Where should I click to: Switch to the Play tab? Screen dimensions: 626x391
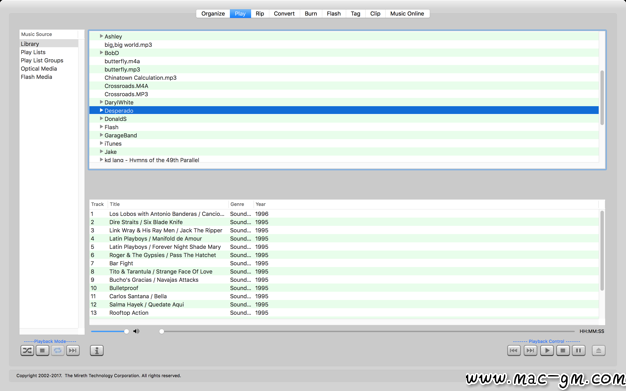pos(240,14)
